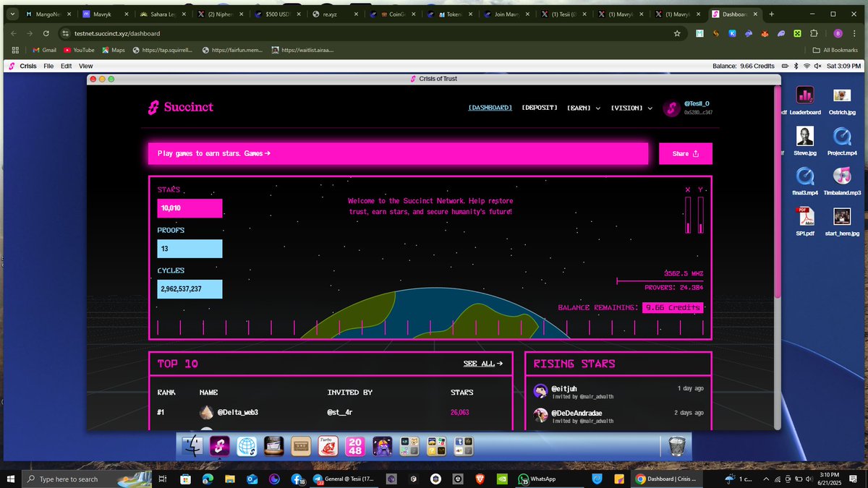The image size is (868, 488).
Task: Open the Maps bookmark
Action: (114, 50)
